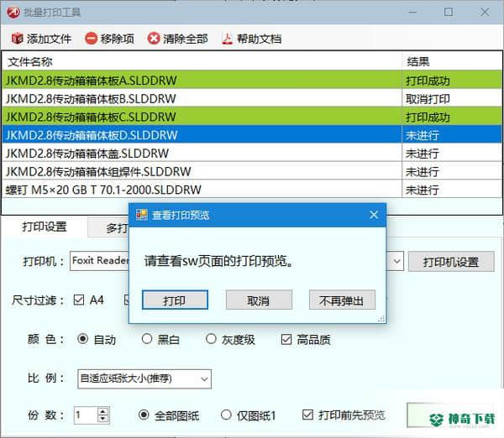Screen dimensions: 504x438
Task: Open the 比例 scale dropdown
Action: click(144, 379)
